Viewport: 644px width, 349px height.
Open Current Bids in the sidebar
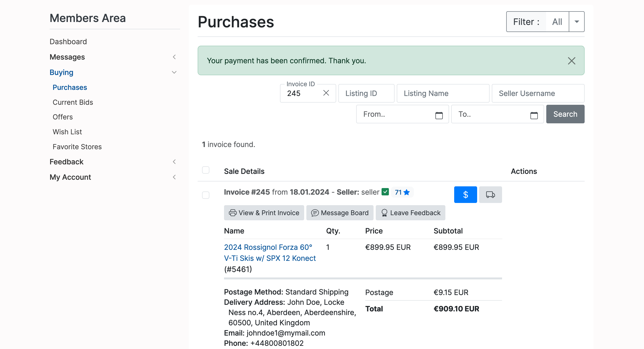(73, 102)
